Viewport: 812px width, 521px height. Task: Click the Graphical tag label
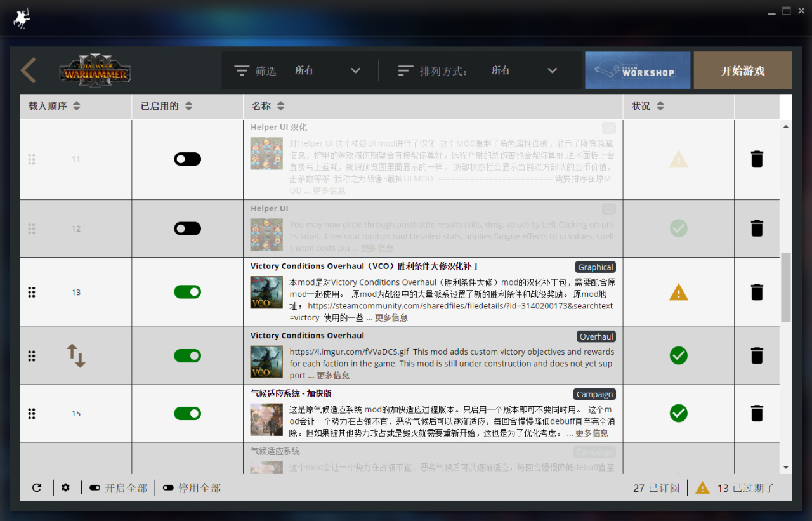[596, 267]
